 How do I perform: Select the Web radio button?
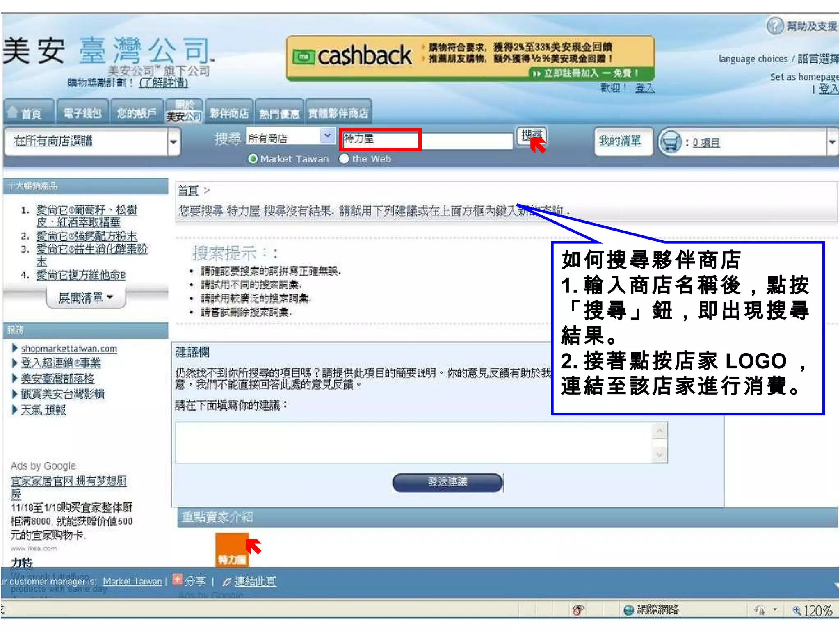point(344,159)
